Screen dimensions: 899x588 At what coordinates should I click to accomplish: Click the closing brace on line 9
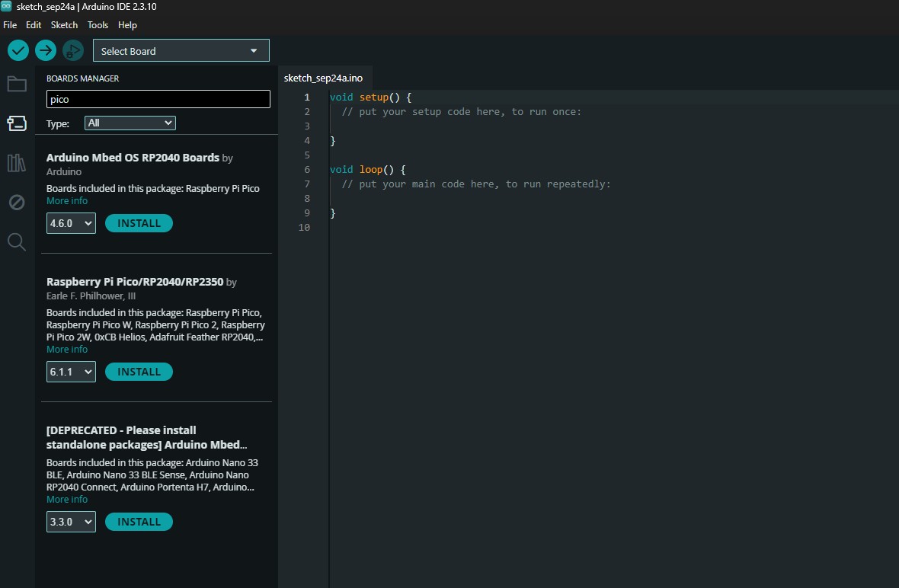pyautogui.click(x=332, y=213)
